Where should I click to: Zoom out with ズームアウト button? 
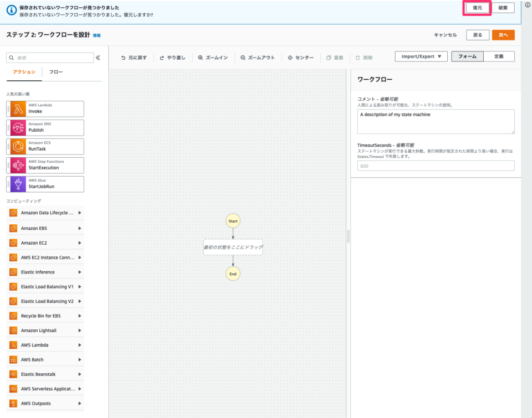258,58
